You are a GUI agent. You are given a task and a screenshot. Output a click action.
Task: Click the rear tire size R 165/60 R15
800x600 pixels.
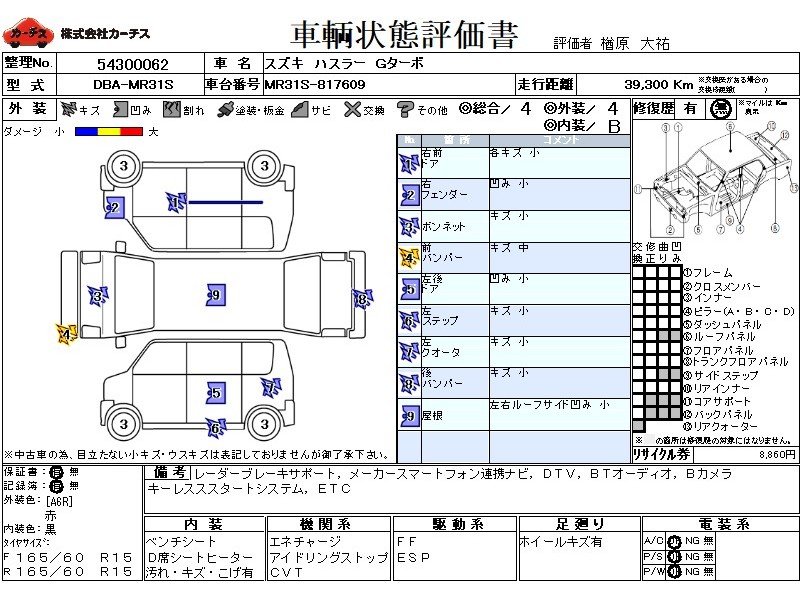tap(68, 571)
